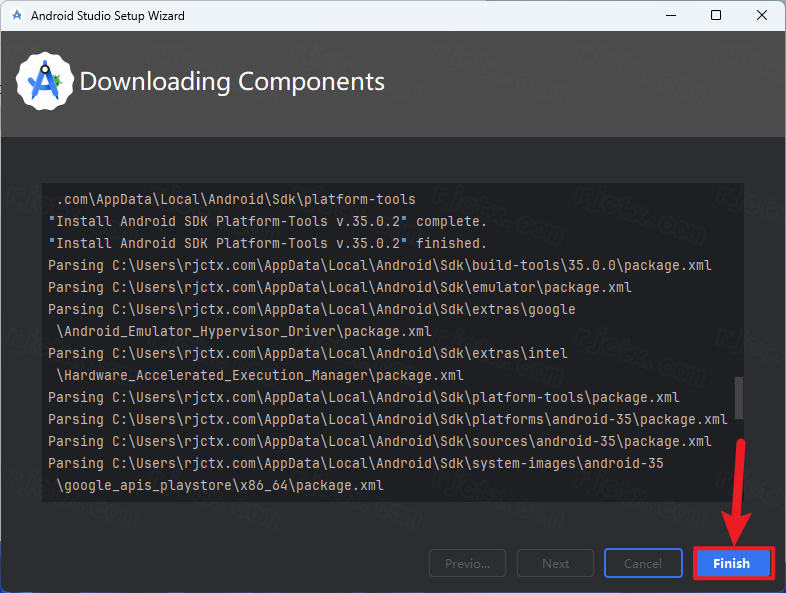Viewport: 786px width, 593px height.
Task: Click the system-images\android-35 log line
Action: pos(355,464)
